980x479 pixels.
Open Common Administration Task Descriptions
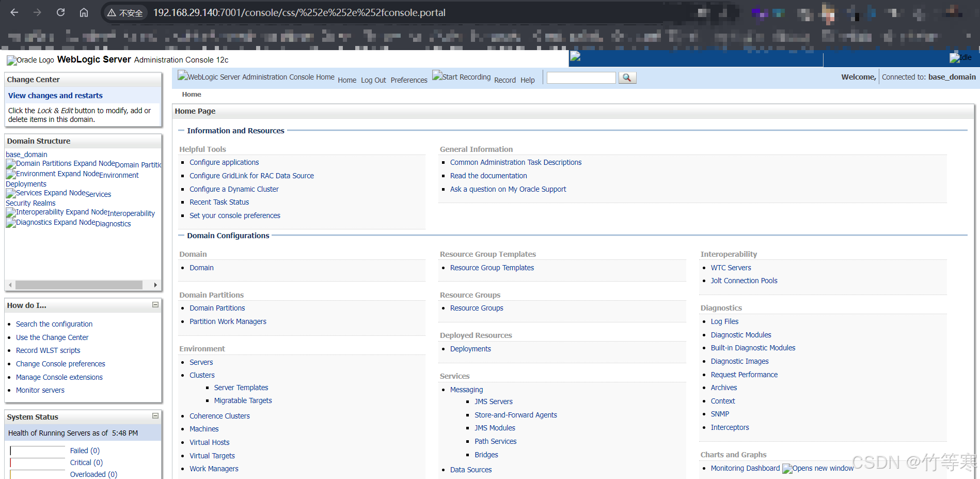click(x=516, y=162)
